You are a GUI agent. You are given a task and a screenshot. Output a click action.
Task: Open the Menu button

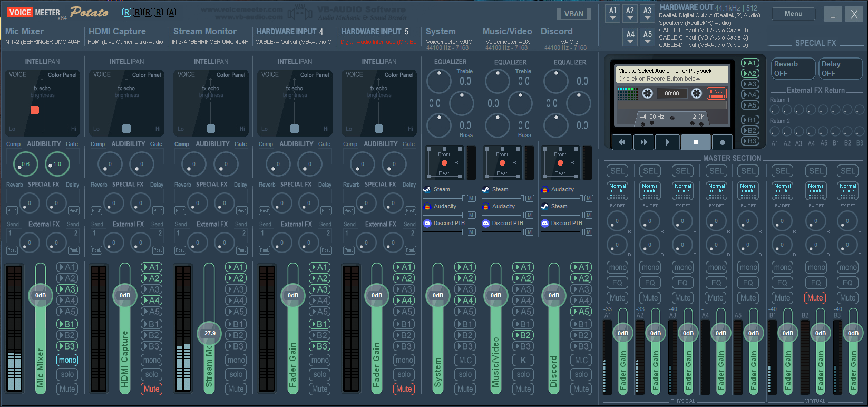793,14
